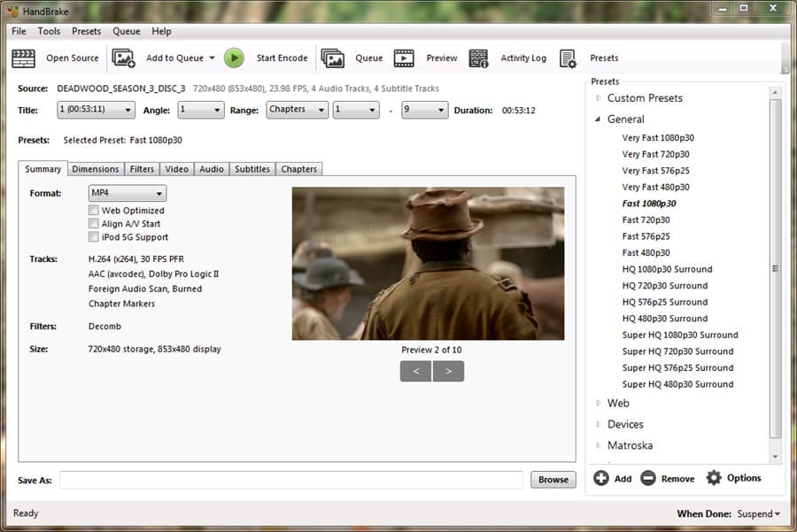
Task: Click the presets scrollbar up arrow
Action: pyautogui.click(x=775, y=92)
